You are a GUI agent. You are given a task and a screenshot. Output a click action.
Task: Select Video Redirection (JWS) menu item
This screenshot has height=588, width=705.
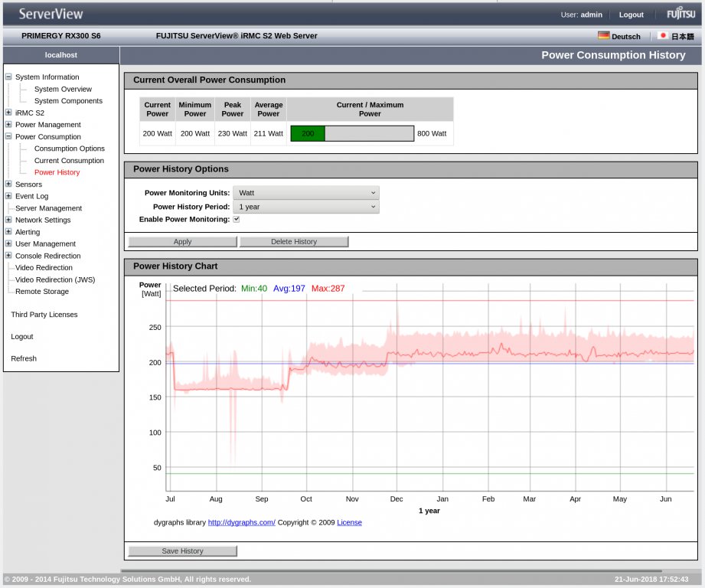(55, 279)
